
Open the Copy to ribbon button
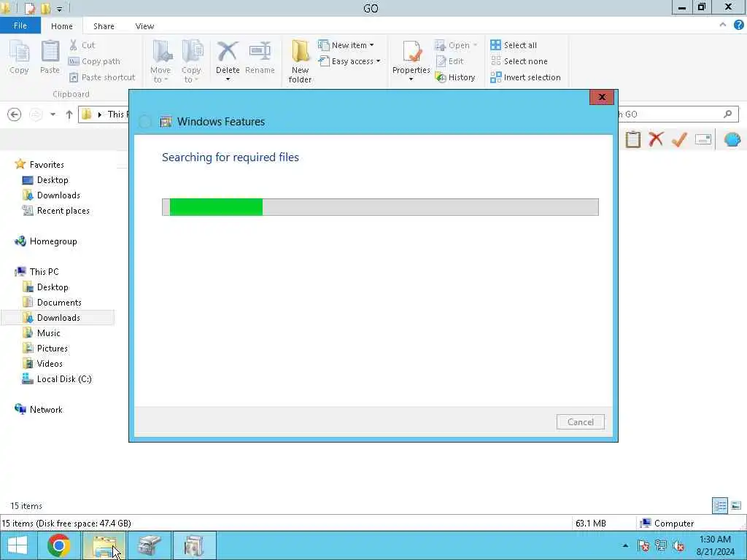pos(191,61)
